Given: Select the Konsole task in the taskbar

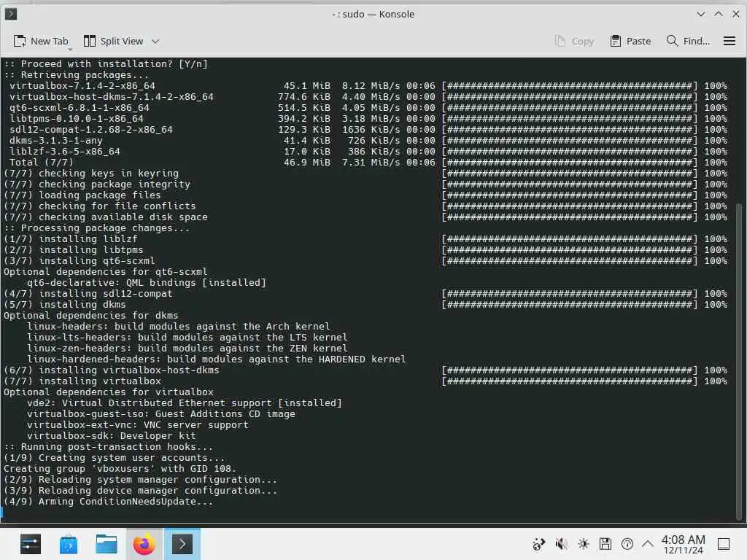Looking at the screenshot, I should (182, 544).
